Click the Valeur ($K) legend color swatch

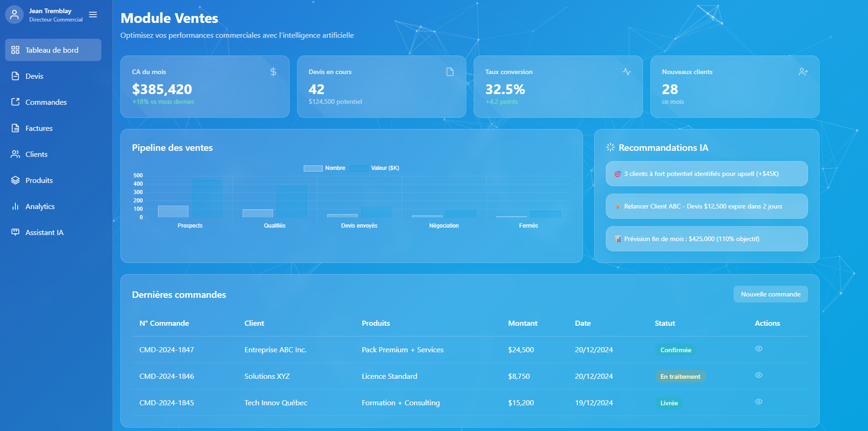pos(359,168)
